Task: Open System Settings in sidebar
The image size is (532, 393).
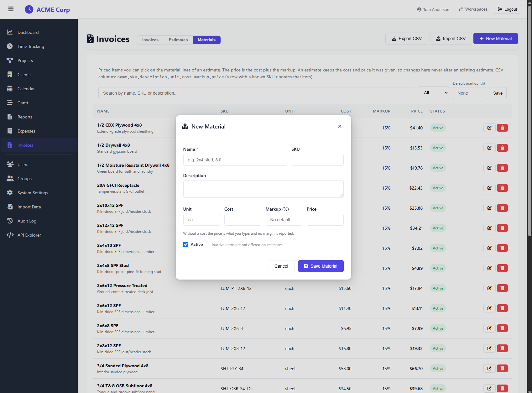Action: [39, 193]
